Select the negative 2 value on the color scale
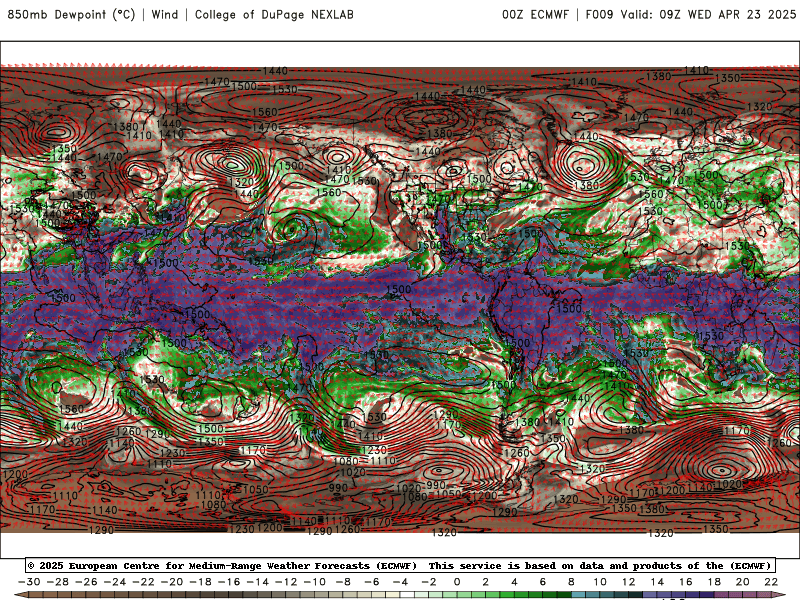This screenshot has height=600, width=800. click(429, 582)
